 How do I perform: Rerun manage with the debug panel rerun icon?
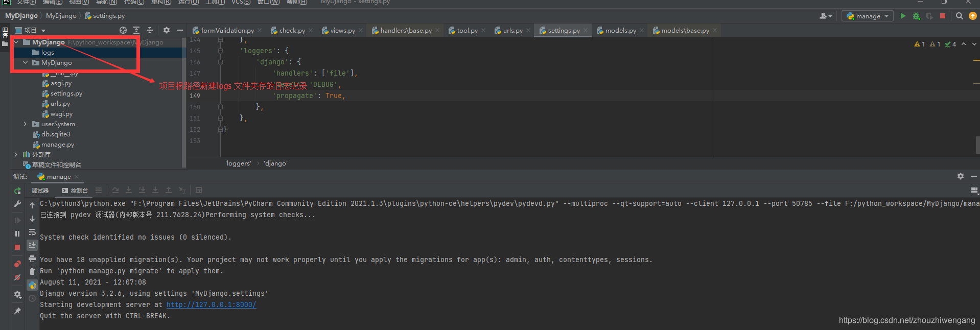17,191
